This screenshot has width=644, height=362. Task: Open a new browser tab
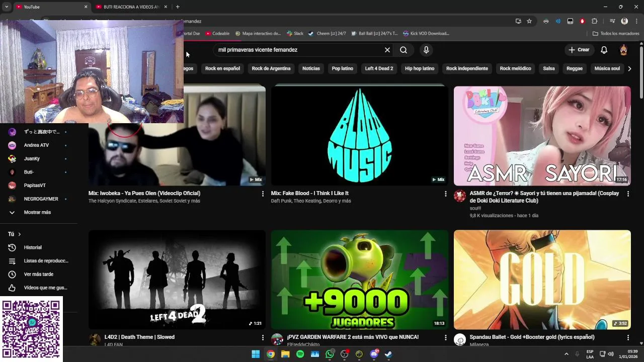[x=178, y=7]
